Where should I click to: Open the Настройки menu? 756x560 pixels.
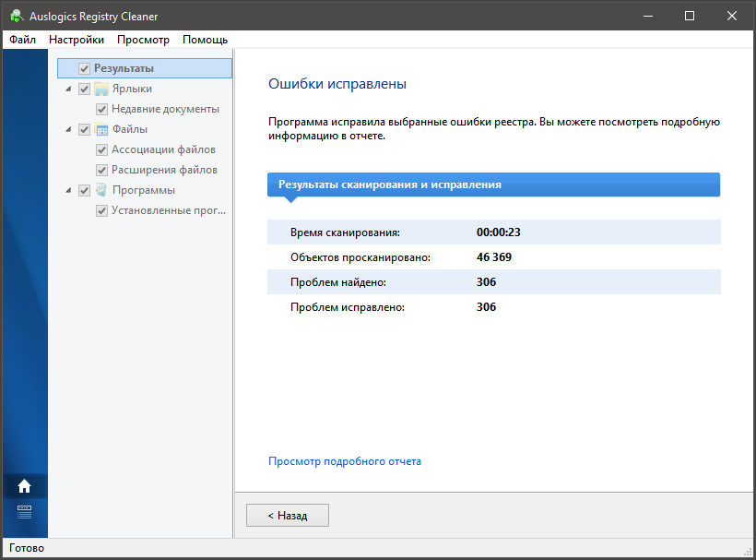click(77, 40)
